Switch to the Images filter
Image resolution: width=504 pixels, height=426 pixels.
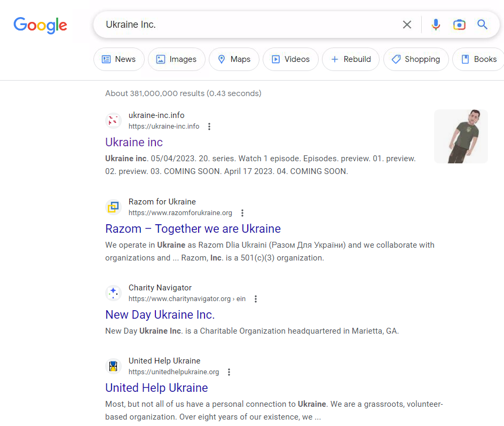coord(177,59)
